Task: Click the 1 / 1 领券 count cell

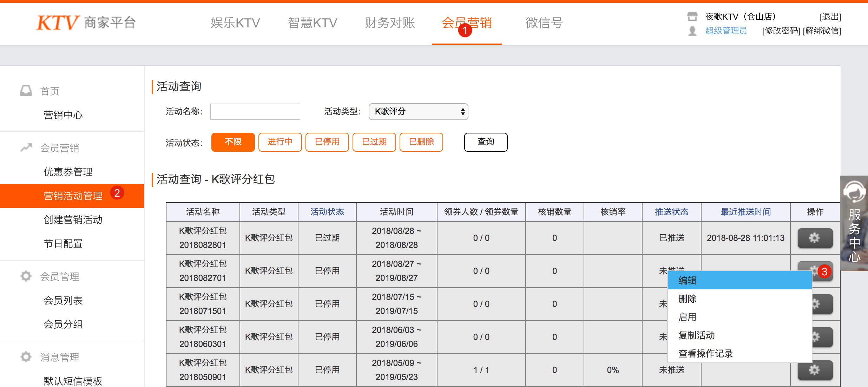Action: [481, 370]
